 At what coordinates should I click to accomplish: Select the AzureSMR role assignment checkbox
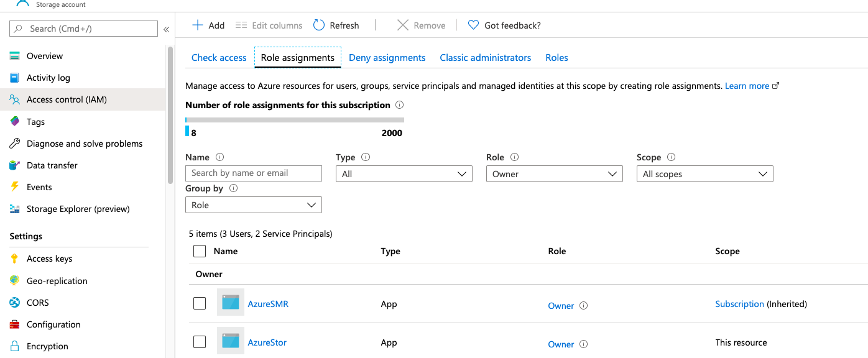[x=199, y=303]
